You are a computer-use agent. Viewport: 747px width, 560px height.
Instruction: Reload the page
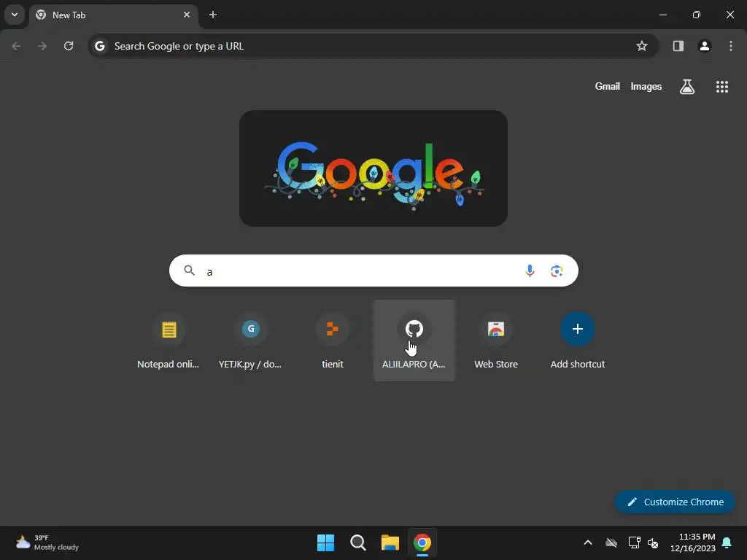pos(69,46)
